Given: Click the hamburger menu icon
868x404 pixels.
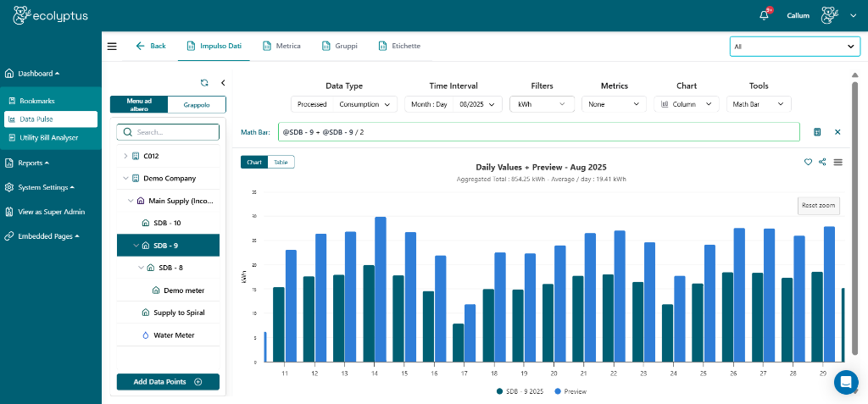Looking at the screenshot, I should coord(112,46).
